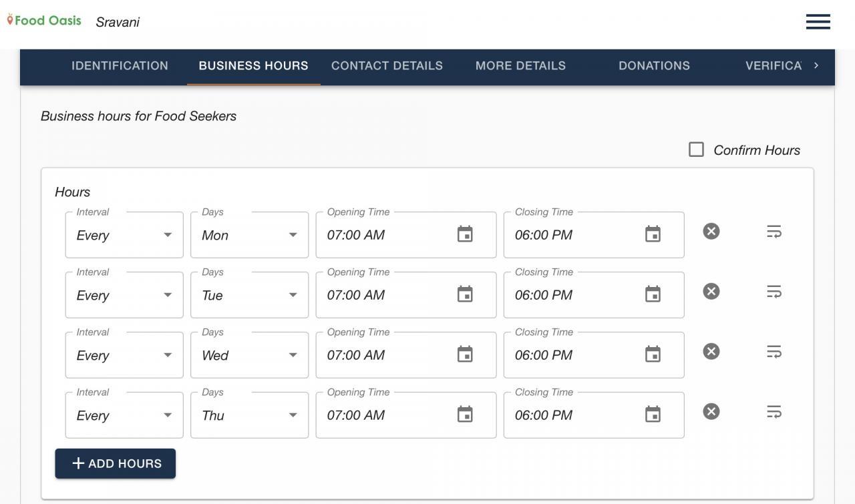
Task: Click the copy-row icon for Monday
Action: 774,232
